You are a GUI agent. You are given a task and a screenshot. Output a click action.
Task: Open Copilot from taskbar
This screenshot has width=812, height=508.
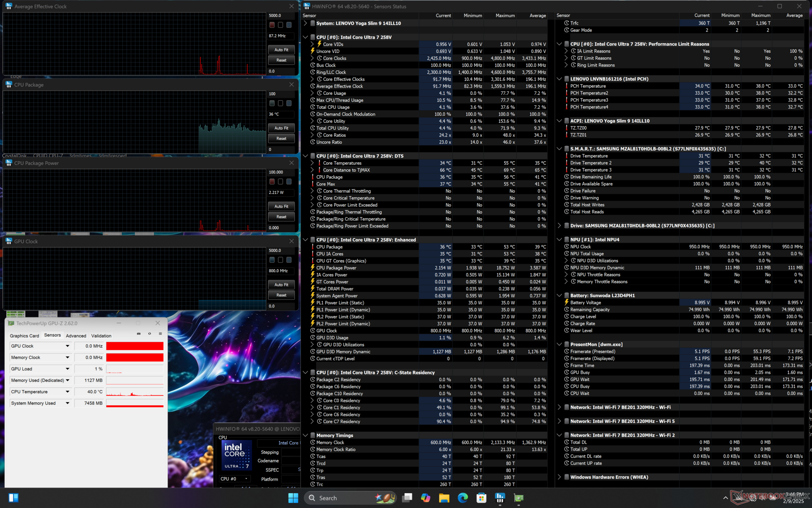pos(425,498)
